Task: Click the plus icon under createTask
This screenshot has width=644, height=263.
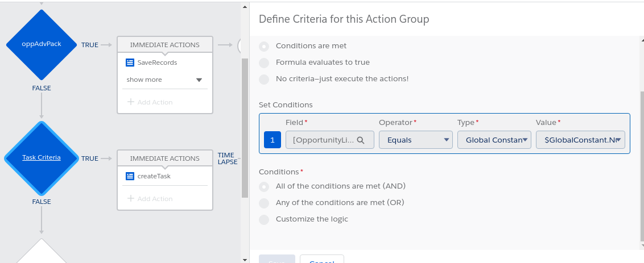Action: (130, 199)
